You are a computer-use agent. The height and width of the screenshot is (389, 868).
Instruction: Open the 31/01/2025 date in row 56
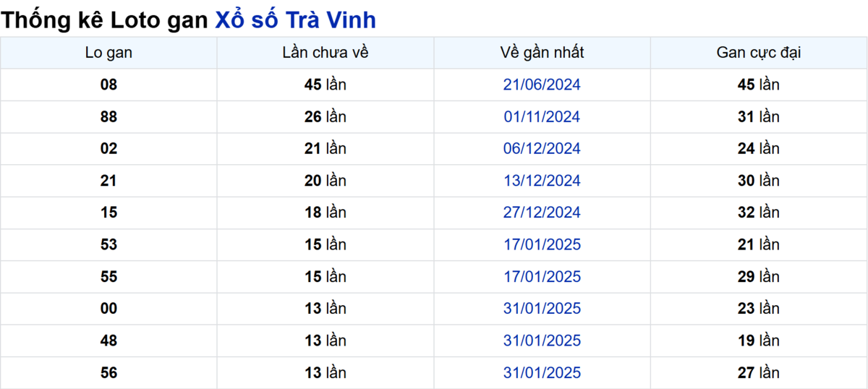click(542, 372)
